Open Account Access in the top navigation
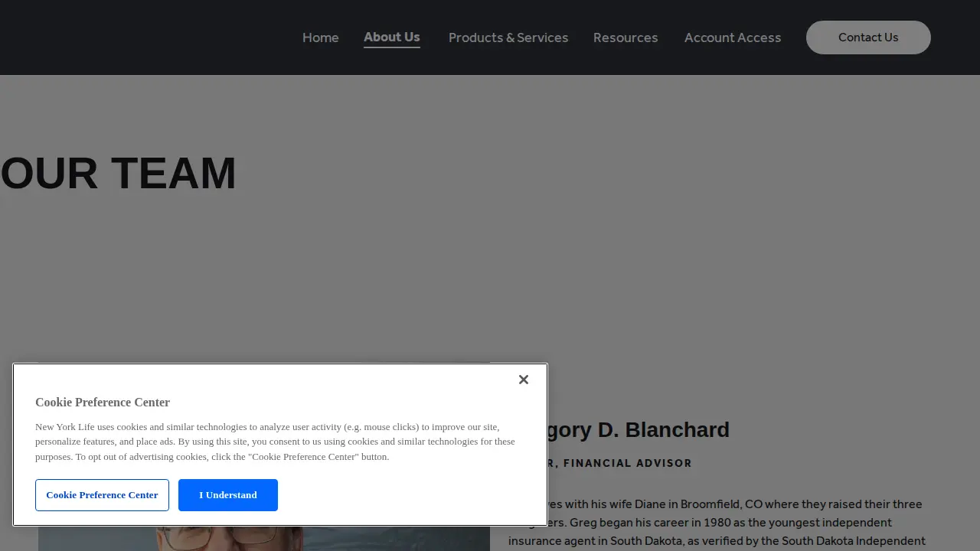The width and height of the screenshot is (980, 551). pyautogui.click(x=733, y=37)
